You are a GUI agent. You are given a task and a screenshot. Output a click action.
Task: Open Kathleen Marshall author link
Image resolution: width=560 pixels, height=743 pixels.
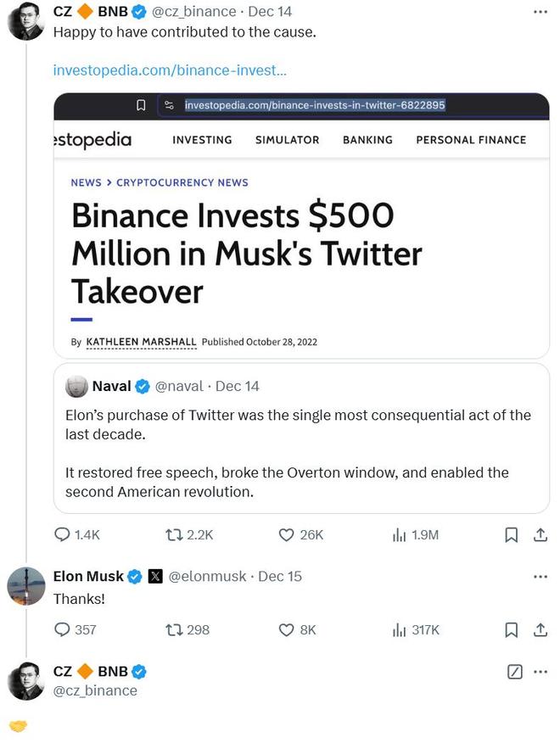pyautogui.click(x=141, y=342)
